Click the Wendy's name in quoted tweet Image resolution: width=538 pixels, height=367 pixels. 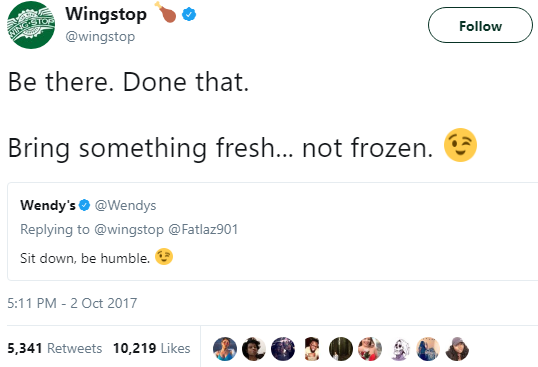coord(48,205)
